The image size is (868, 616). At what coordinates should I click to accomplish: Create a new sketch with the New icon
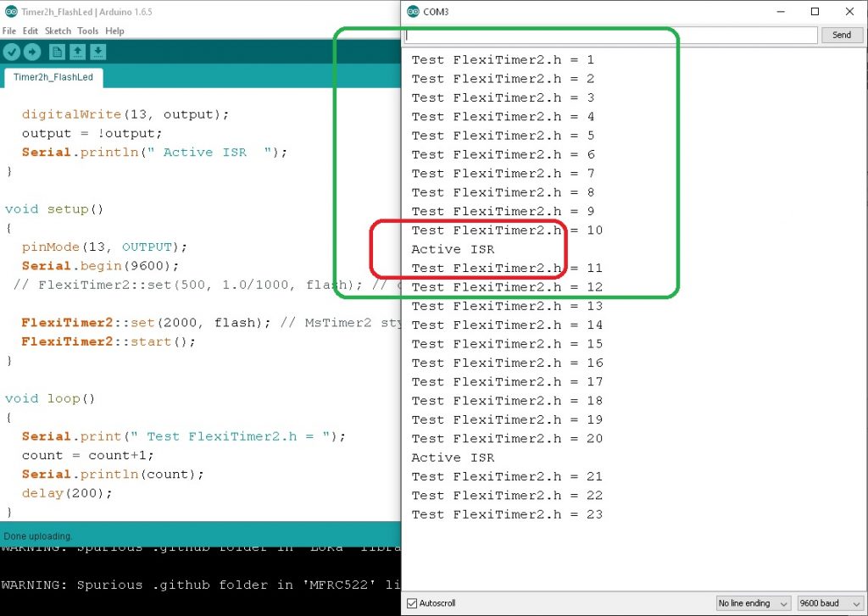click(57, 52)
